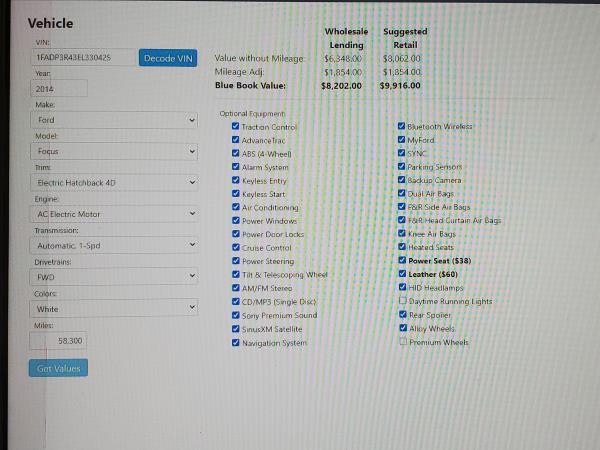
Task: Open the Make dropdown showing Ford
Action: 113,120
